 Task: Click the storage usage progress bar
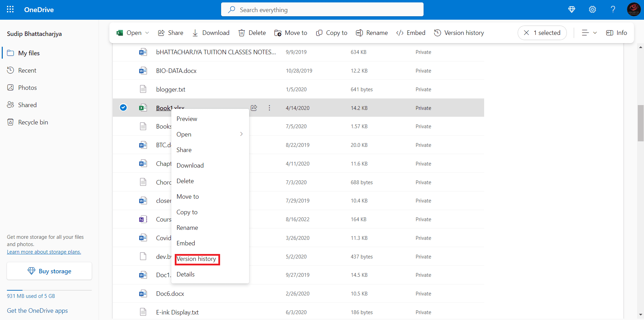tap(49, 290)
